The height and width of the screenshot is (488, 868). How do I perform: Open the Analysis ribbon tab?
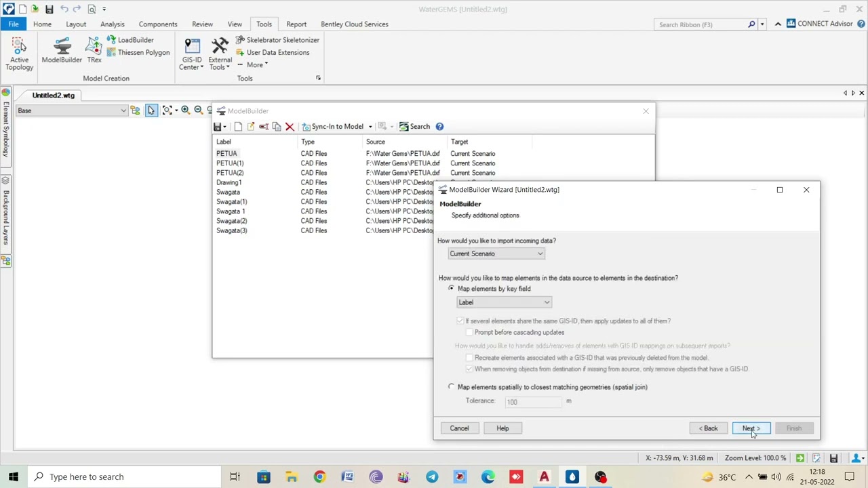pos(113,24)
